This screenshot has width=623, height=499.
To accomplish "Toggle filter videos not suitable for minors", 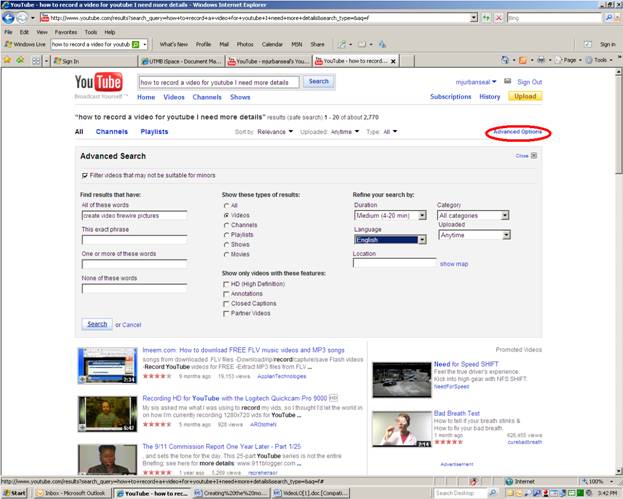I will pyautogui.click(x=83, y=176).
